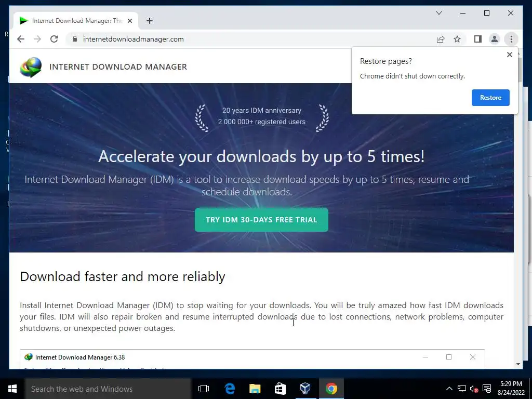532x399 pixels.
Task: Click "20 years IDM anniversary" text
Action: [x=262, y=111]
